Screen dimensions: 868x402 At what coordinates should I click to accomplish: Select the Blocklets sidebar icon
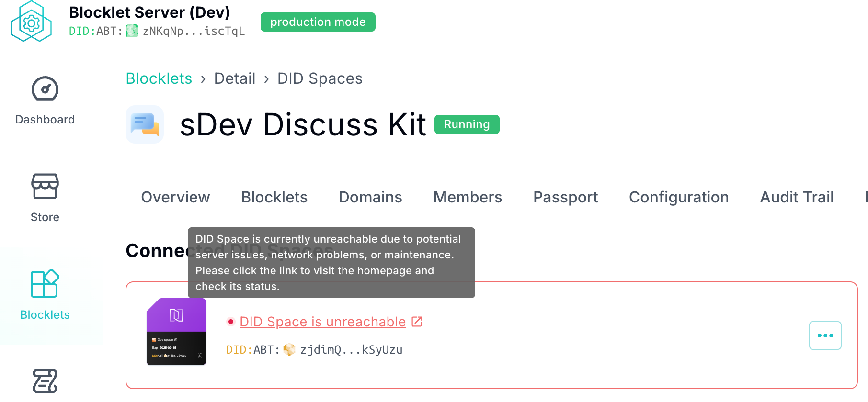coord(45,284)
